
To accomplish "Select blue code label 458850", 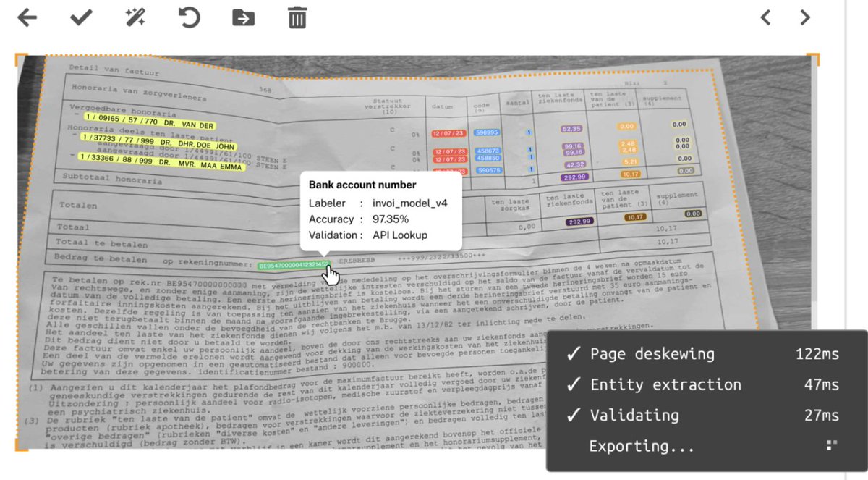I will tap(488, 158).
